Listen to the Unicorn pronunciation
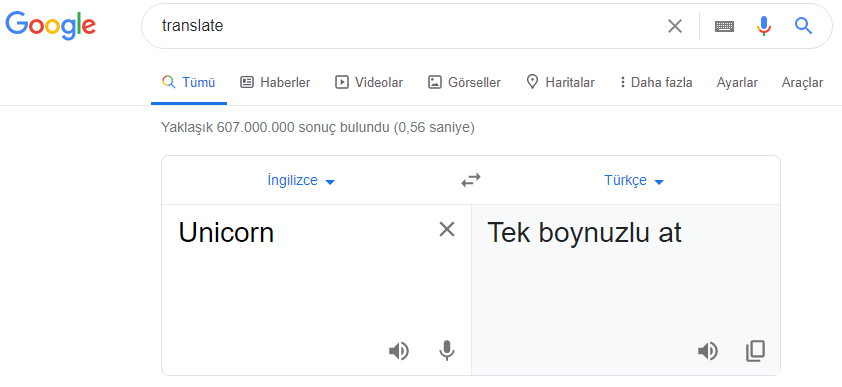This screenshot has height=387, width=842. tap(398, 352)
